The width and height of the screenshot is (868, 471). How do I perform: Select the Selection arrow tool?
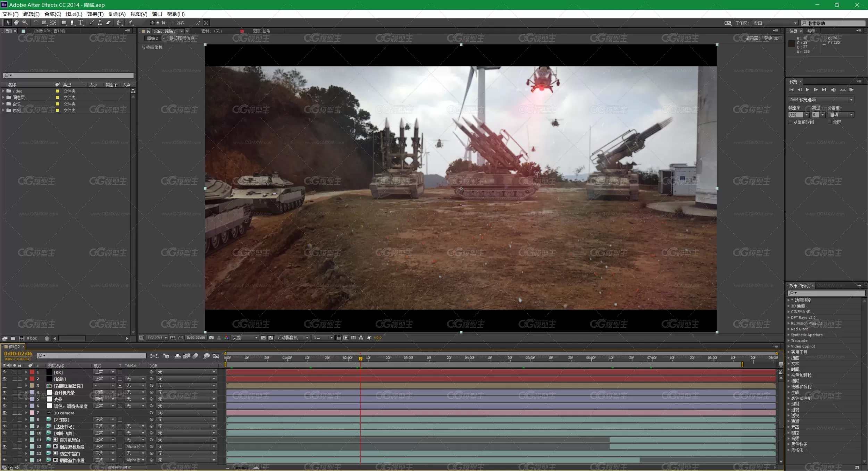pyautogui.click(x=8, y=23)
